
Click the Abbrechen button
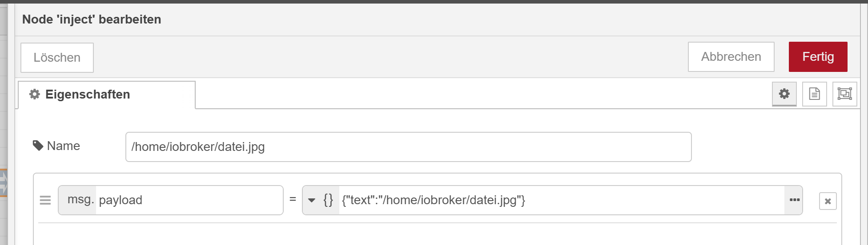pyautogui.click(x=731, y=57)
